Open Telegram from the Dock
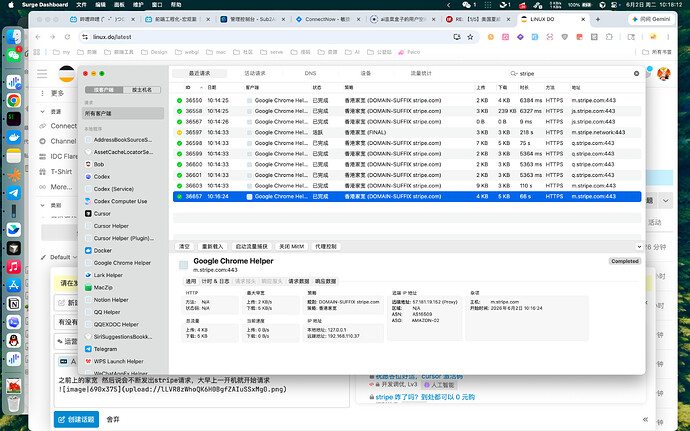 point(14,193)
